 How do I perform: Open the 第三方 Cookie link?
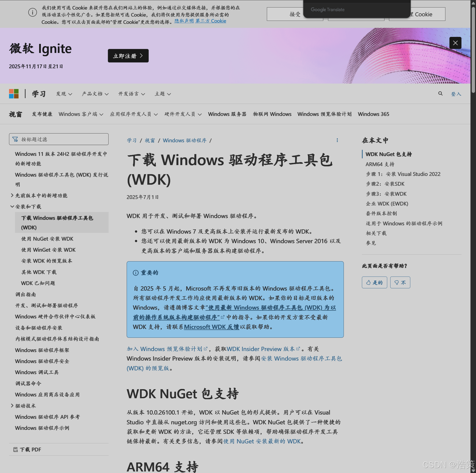point(211,21)
